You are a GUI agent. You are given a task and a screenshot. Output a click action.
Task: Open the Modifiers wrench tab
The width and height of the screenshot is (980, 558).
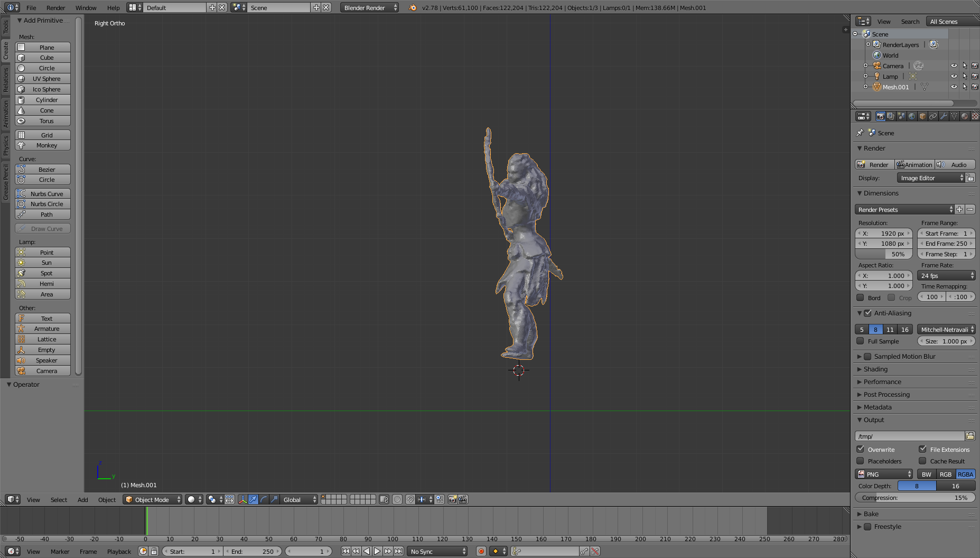(944, 116)
